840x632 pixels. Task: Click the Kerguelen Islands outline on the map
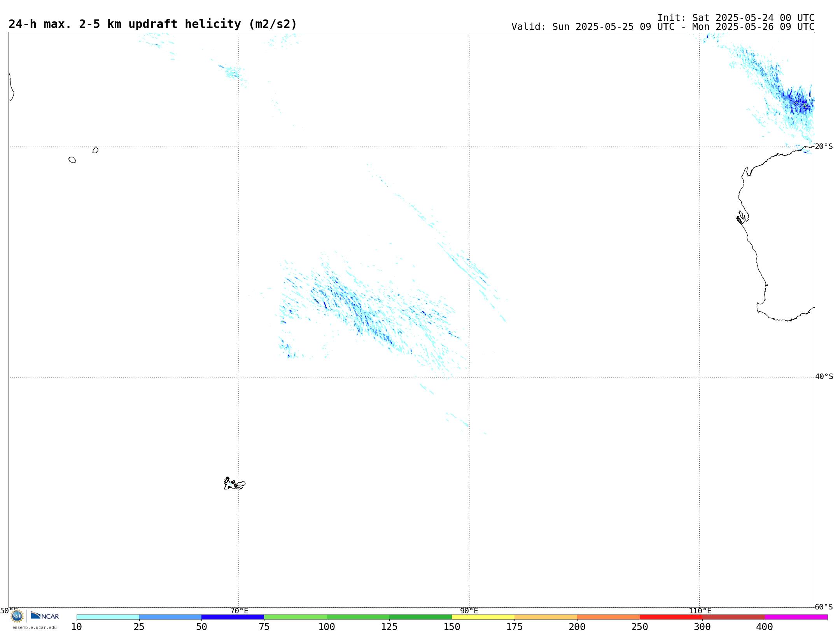(234, 484)
